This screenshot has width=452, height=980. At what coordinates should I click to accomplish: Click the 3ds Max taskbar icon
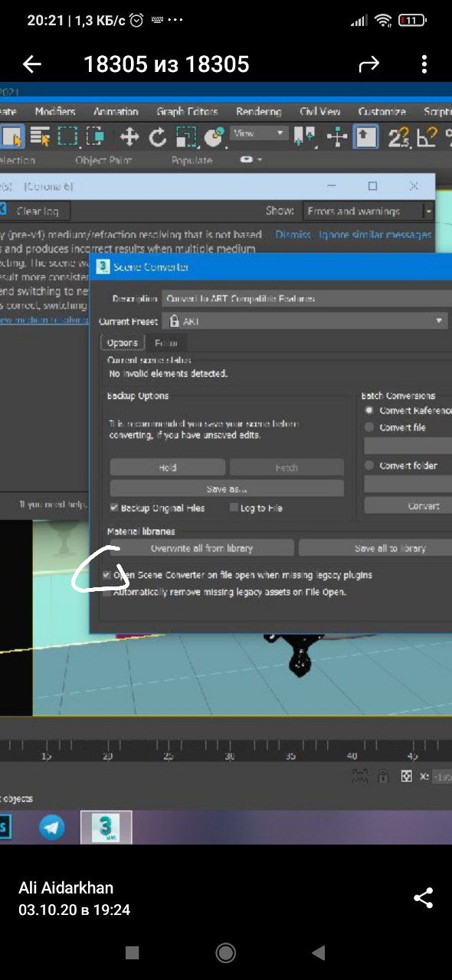pos(106,827)
